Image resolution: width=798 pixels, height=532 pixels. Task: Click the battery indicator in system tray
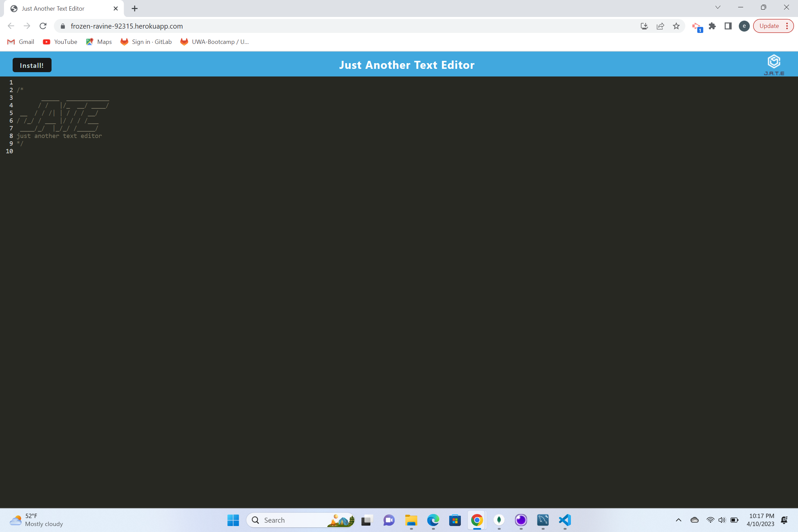[x=734, y=520]
